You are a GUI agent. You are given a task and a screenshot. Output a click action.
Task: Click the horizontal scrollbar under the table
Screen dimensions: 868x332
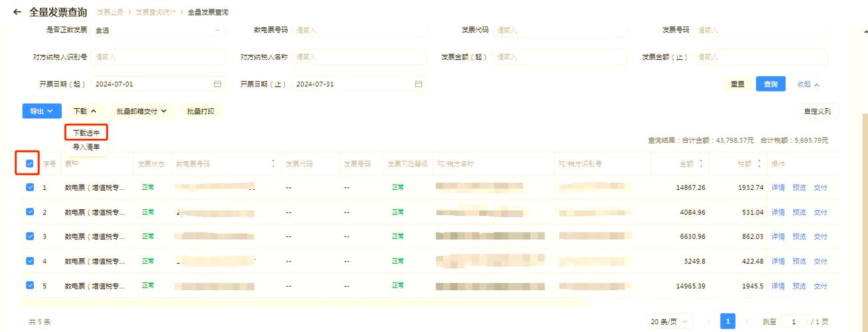click(304, 303)
